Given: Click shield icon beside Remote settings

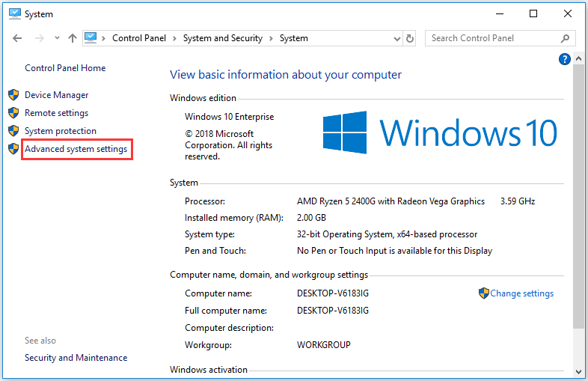Looking at the screenshot, I should coord(13,113).
